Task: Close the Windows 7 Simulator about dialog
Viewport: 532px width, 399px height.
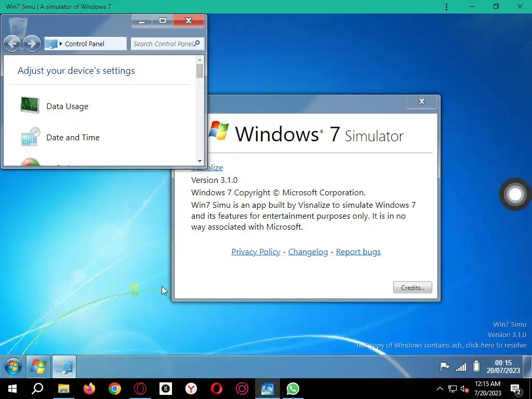Action: click(422, 101)
